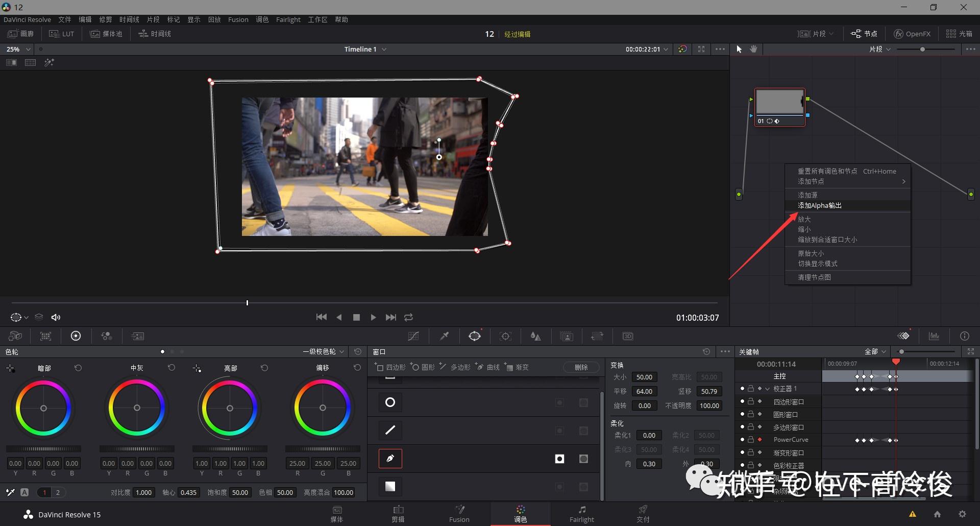This screenshot has height=526, width=980.
Task: Open the Information palette
Action: pos(964,336)
